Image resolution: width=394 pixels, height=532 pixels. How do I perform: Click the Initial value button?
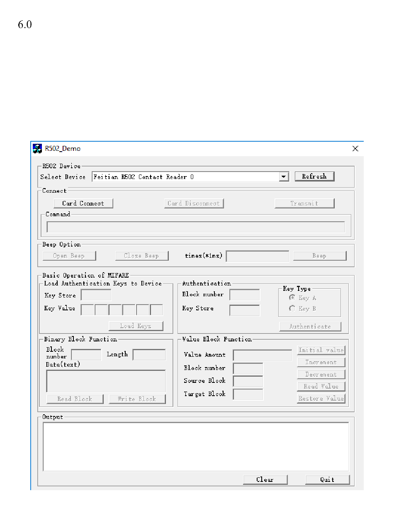point(321,350)
